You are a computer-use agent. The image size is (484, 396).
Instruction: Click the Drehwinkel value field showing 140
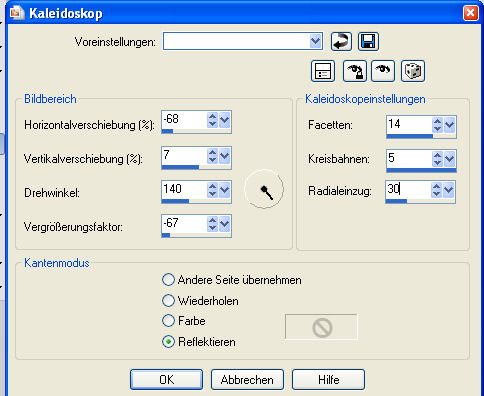coord(184,190)
